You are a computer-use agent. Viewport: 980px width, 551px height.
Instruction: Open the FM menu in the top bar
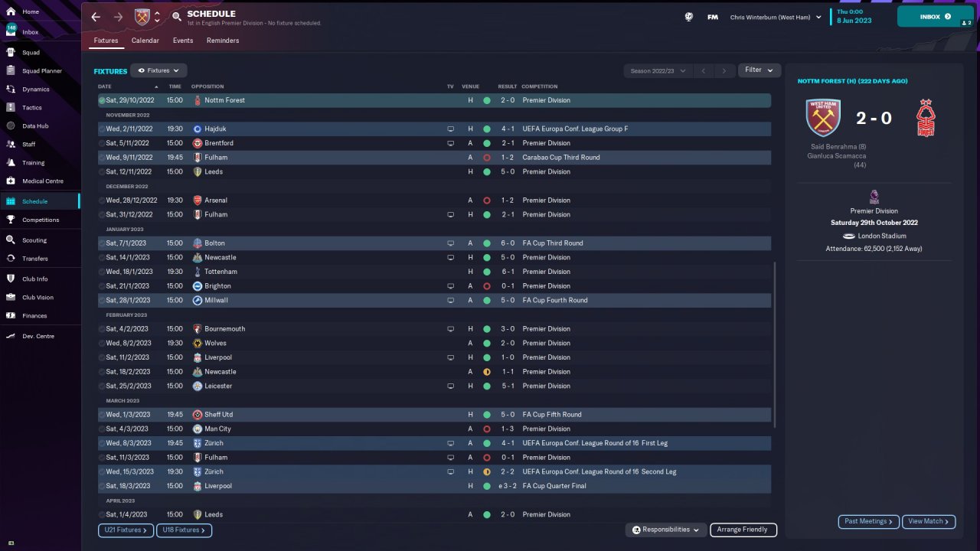pos(713,17)
